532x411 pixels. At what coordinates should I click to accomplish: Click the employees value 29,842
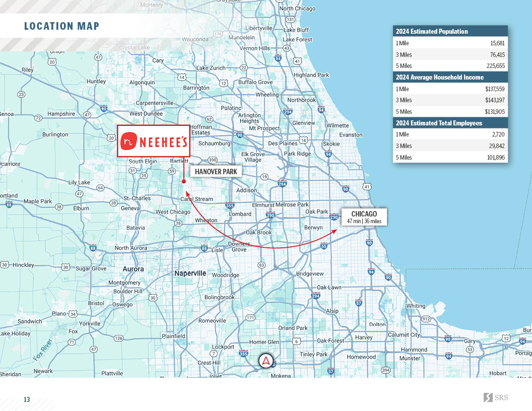coord(497,146)
